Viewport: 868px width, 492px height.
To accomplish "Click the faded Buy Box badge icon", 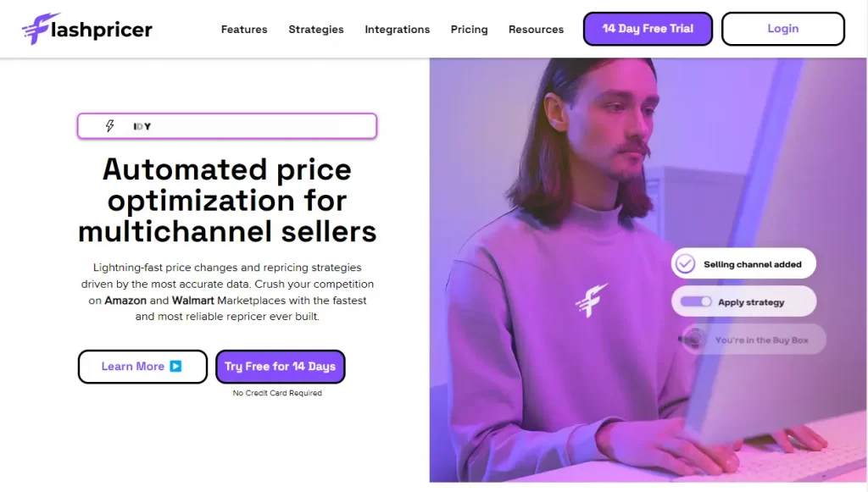I will pyautogui.click(x=692, y=340).
